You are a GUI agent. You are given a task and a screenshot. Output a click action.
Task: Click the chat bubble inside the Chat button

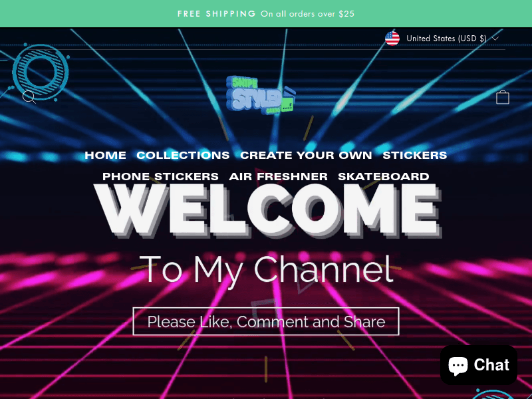pyautogui.click(x=458, y=364)
